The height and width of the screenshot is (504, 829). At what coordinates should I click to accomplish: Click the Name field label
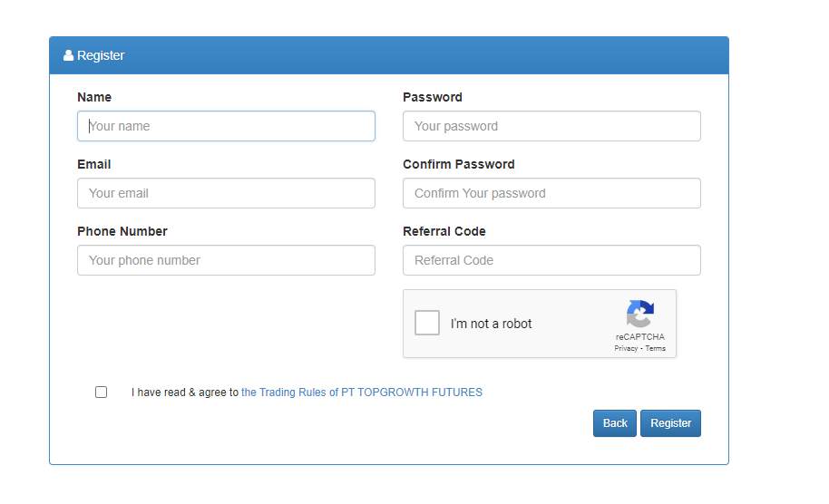(x=94, y=97)
